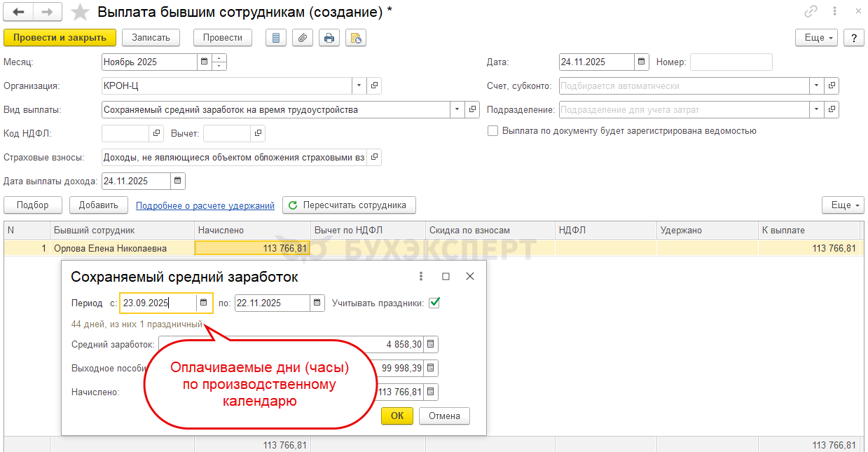The image size is (868, 452).
Task: Click the period start date 23.09.2025 field
Action: (x=158, y=303)
